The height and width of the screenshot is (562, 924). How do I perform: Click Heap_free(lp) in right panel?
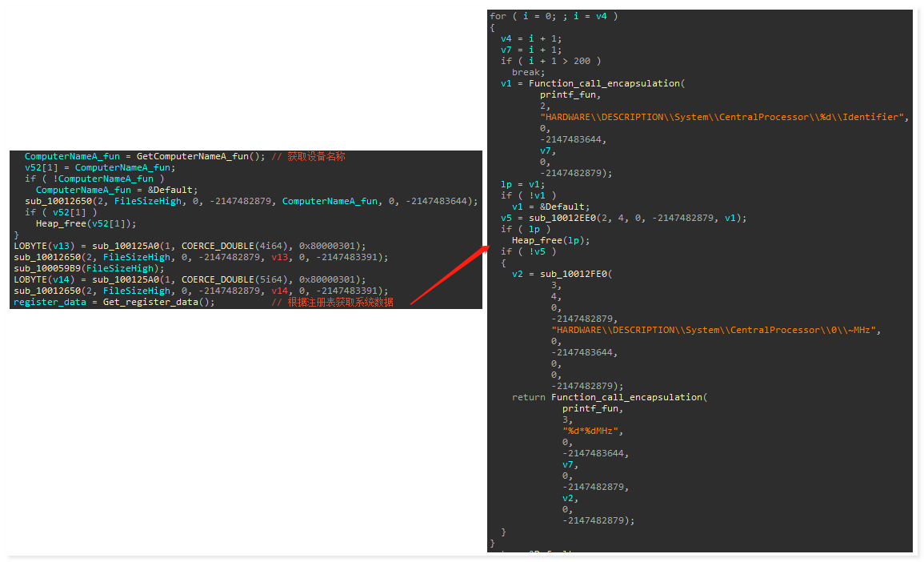pyautogui.click(x=550, y=240)
